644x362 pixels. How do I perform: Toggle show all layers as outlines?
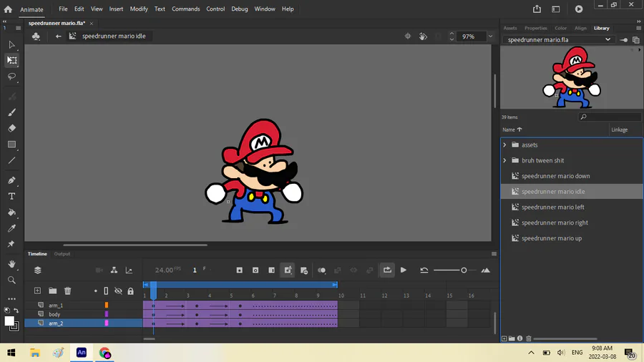click(x=106, y=290)
